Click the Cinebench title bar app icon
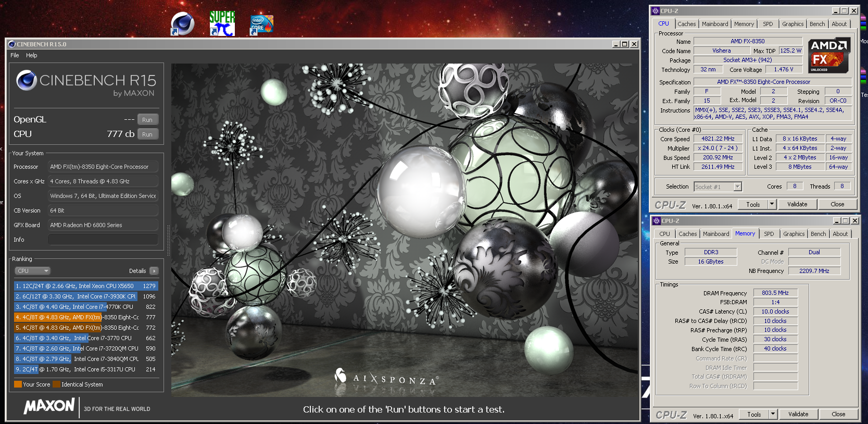 (12, 44)
